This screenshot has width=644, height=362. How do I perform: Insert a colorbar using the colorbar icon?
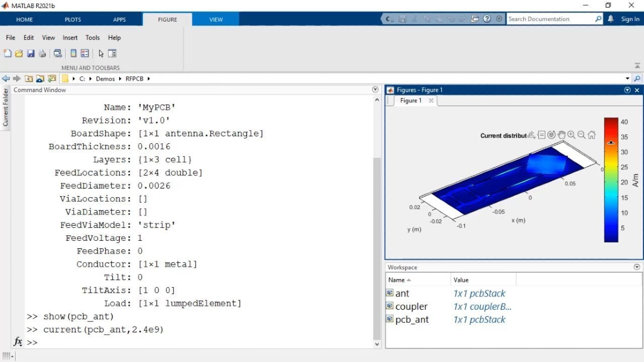pyautogui.click(x=73, y=53)
